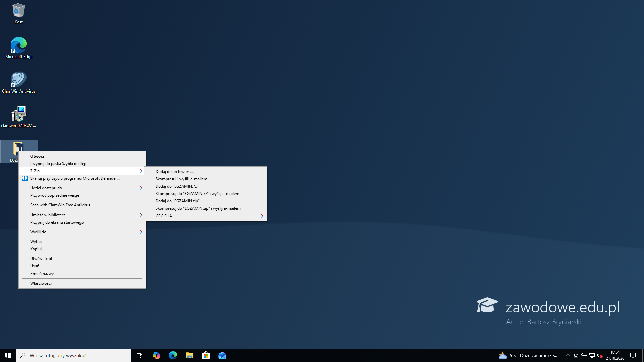Expand the Wyślij do submenu

[82, 232]
